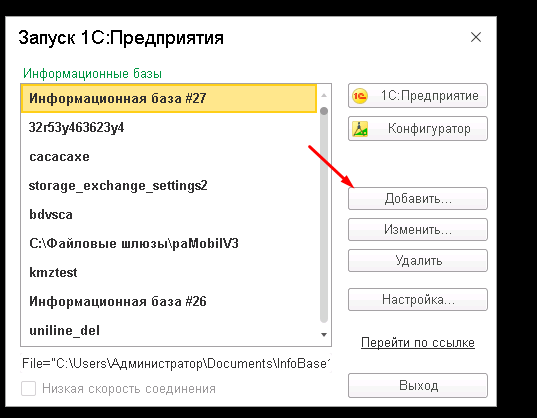Click the File= path field
The width and height of the screenshot is (537, 418).
click(x=176, y=363)
